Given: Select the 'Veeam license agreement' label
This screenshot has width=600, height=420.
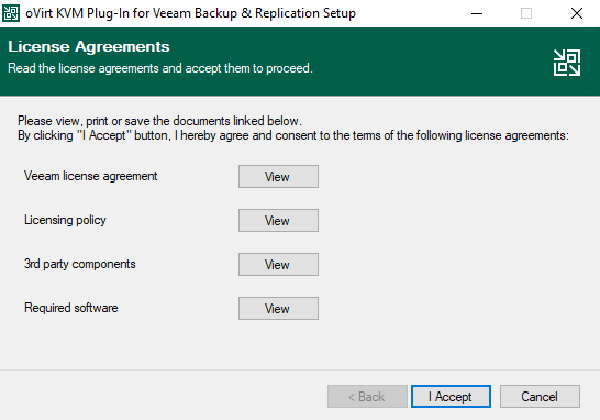Looking at the screenshot, I should coord(90,176).
